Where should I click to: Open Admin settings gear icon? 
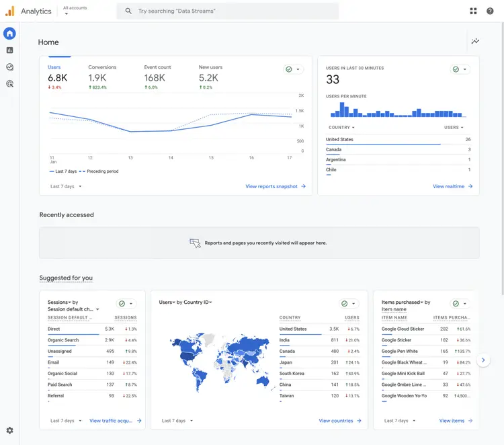click(x=9, y=430)
